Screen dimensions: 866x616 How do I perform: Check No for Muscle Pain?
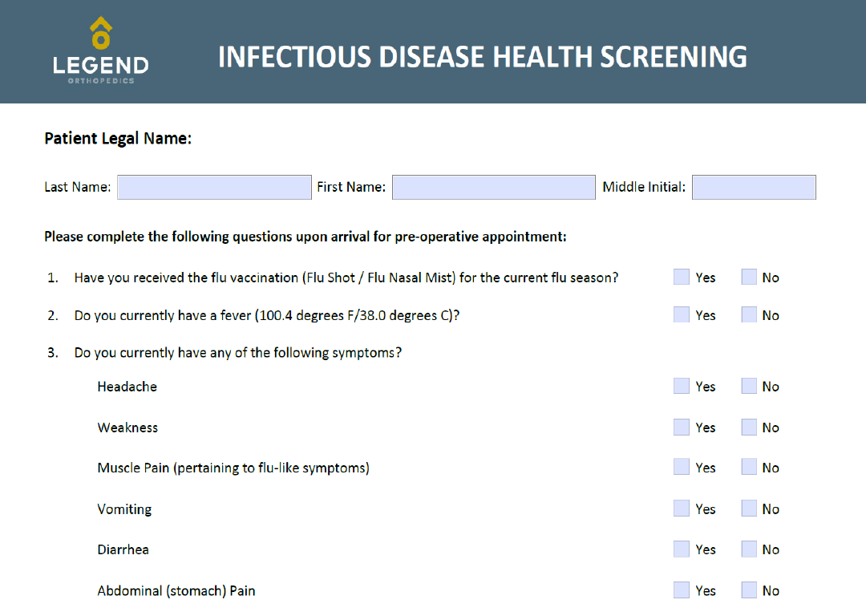point(749,467)
